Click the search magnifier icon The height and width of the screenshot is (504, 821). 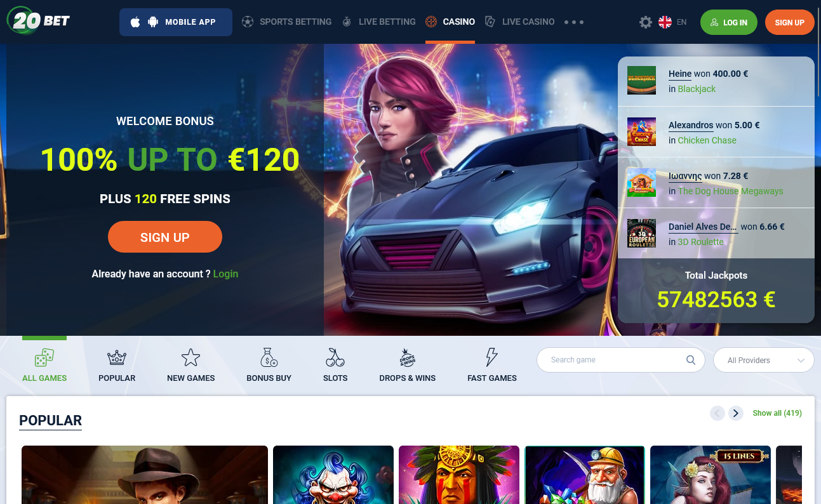pyautogui.click(x=691, y=360)
